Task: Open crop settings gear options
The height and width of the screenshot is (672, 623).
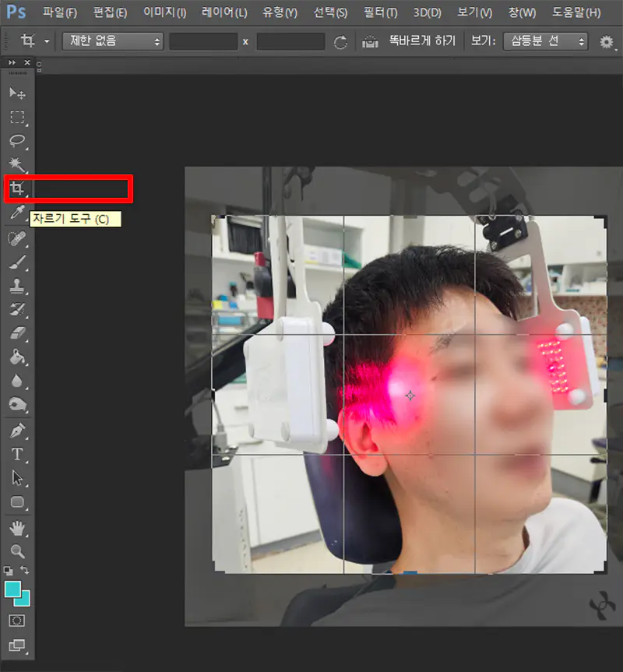Action: point(607,42)
